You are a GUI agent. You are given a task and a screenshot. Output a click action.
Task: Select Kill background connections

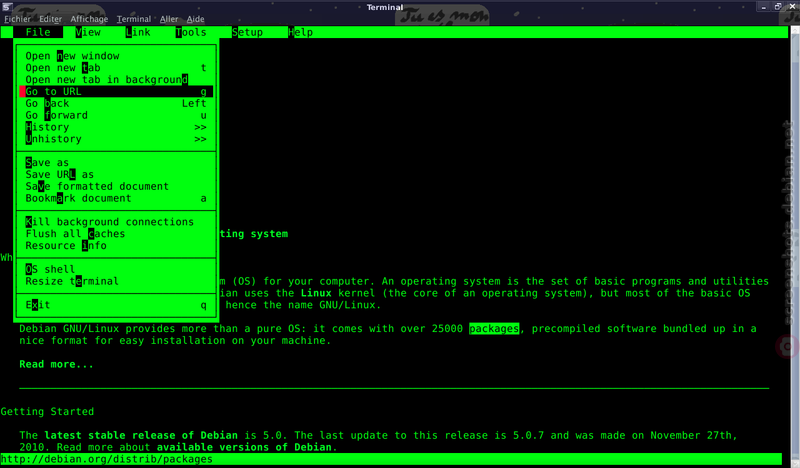[x=116, y=222]
